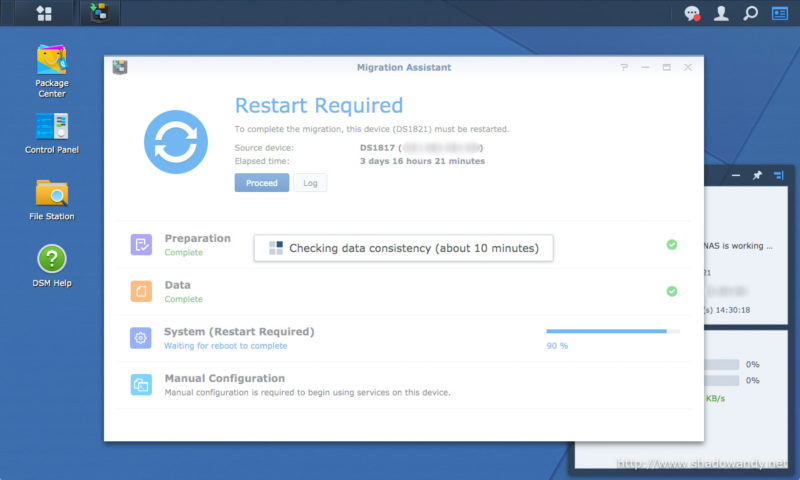
Task: Click the System 90% progress bar
Action: [x=613, y=331]
